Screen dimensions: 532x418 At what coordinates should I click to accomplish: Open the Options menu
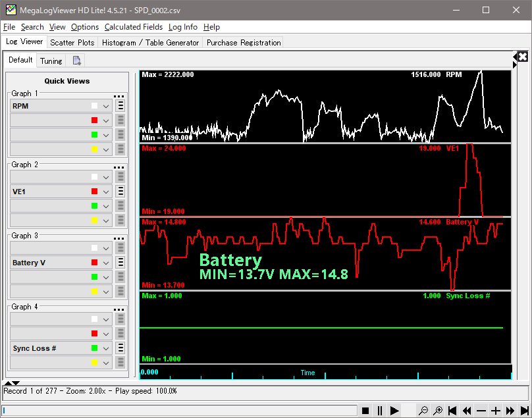(85, 27)
